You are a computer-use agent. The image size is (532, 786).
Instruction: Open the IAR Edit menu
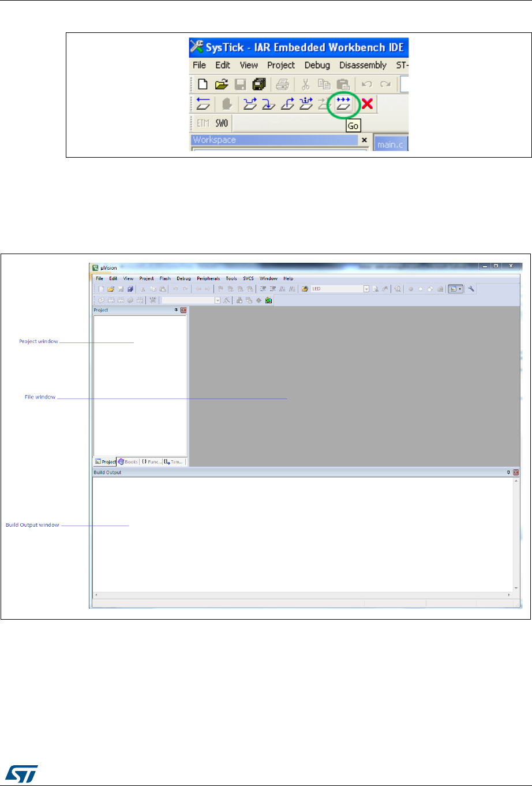(x=223, y=65)
